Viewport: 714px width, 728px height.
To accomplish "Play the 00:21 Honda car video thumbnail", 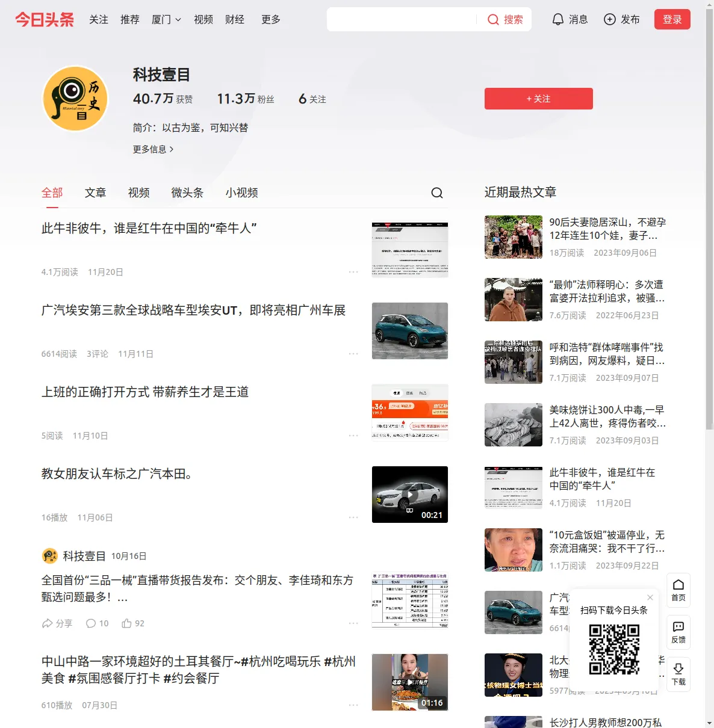I will (x=410, y=495).
